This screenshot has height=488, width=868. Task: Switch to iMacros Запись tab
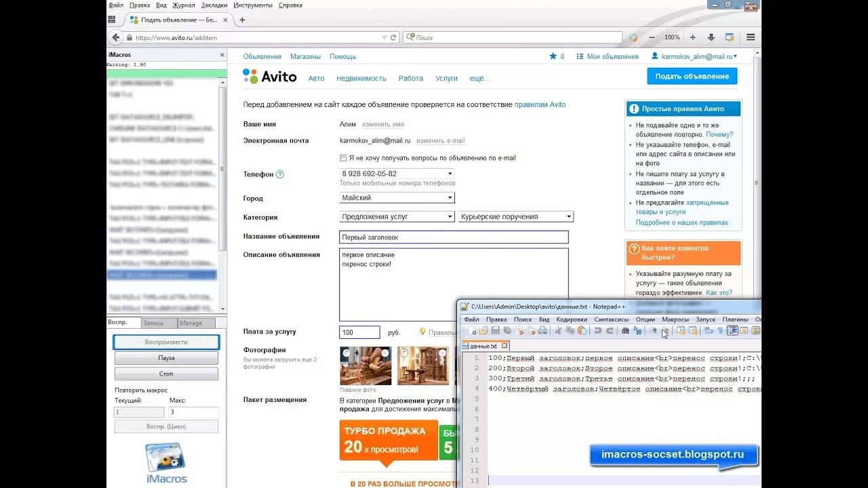tap(160, 323)
